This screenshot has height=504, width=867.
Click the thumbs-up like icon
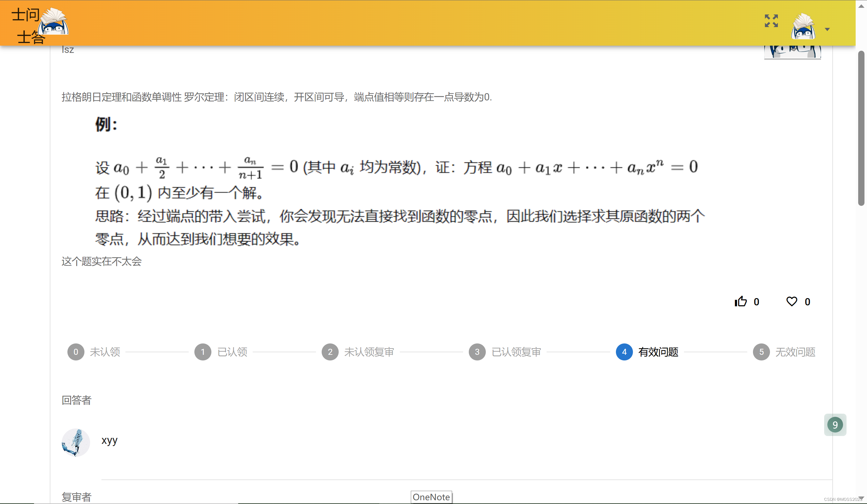740,302
